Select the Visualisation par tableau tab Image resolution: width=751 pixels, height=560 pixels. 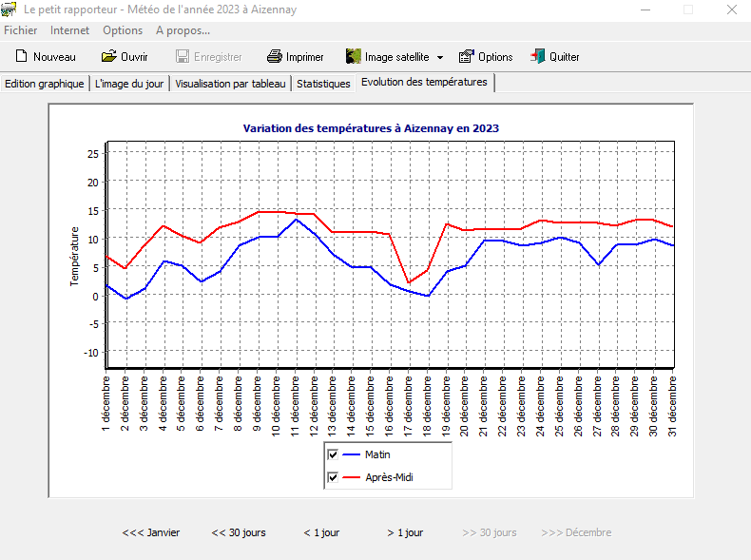pos(230,84)
